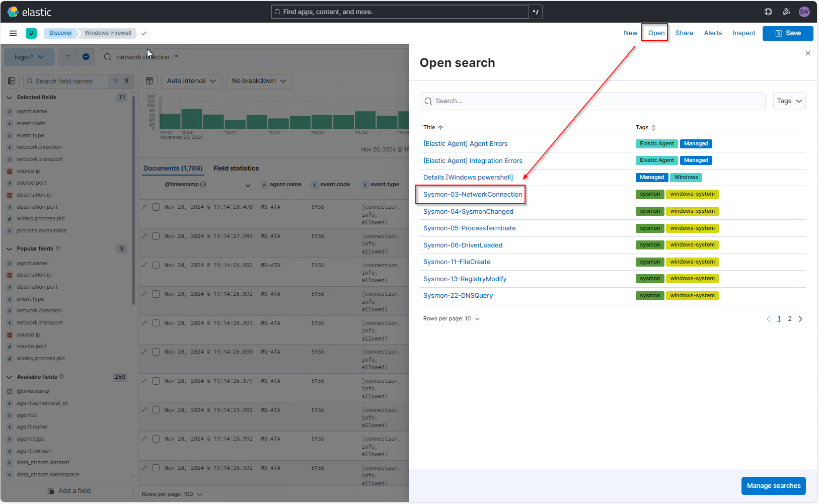
Task: Open the Auto interval dropdown
Action: (x=192, y=81)
